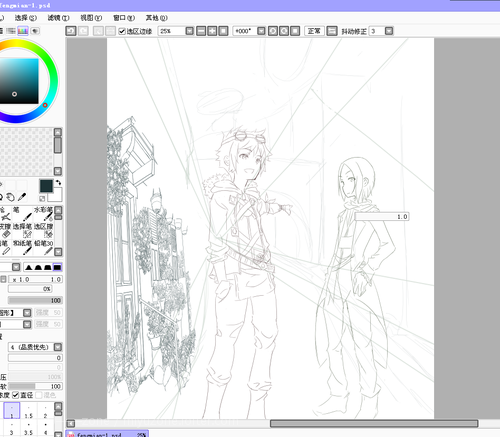Click the Undo arrow in the toolbar

click(x=71, y=31)
